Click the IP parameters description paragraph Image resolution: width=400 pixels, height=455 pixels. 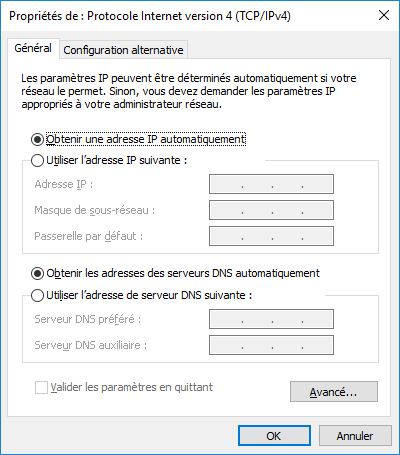pos(189,91)
